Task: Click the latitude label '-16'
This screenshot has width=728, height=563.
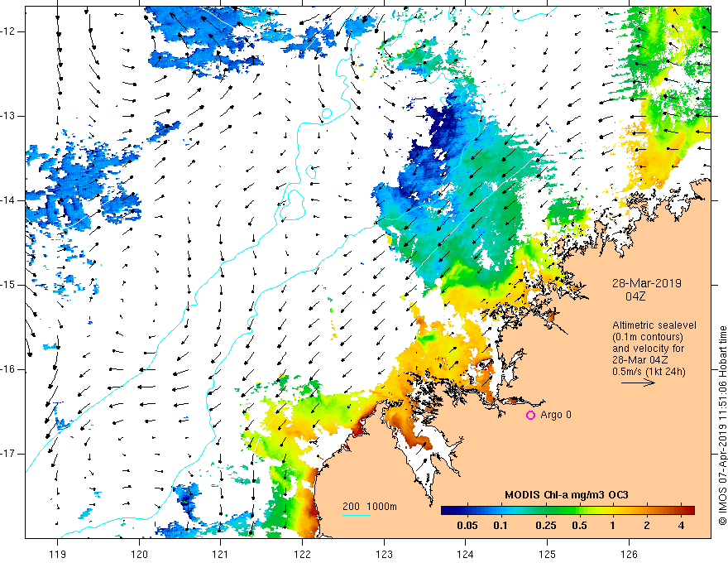Action: (x=9, y=369)
